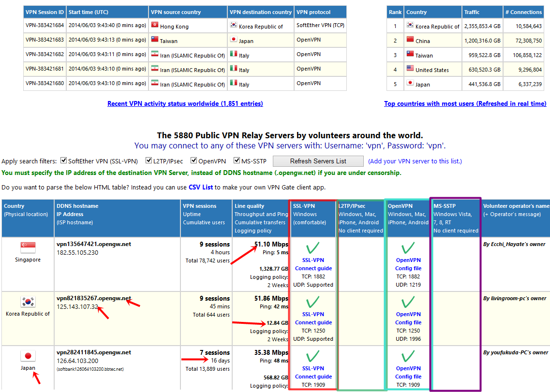Click Italy flag for session VPN-383421682
550x392 pixels.
click(234, 54)
